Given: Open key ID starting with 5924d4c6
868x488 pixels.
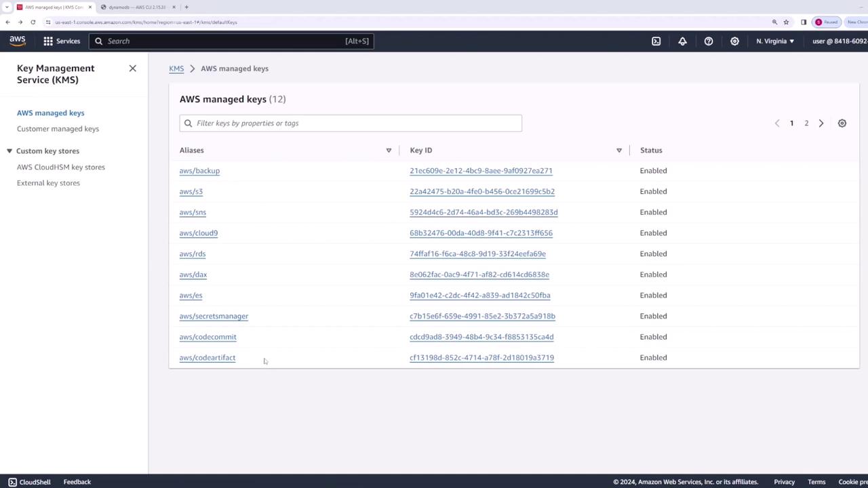Looking at the screenshot, I should click(x=484, y=212).
